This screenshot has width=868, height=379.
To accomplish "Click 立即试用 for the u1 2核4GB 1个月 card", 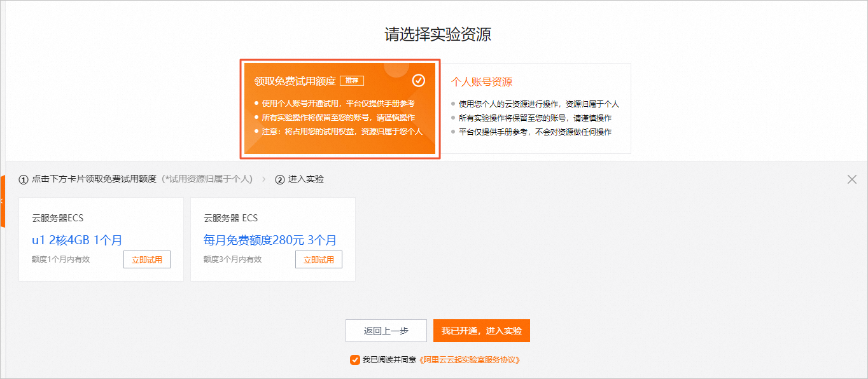I will coord(147,259).
